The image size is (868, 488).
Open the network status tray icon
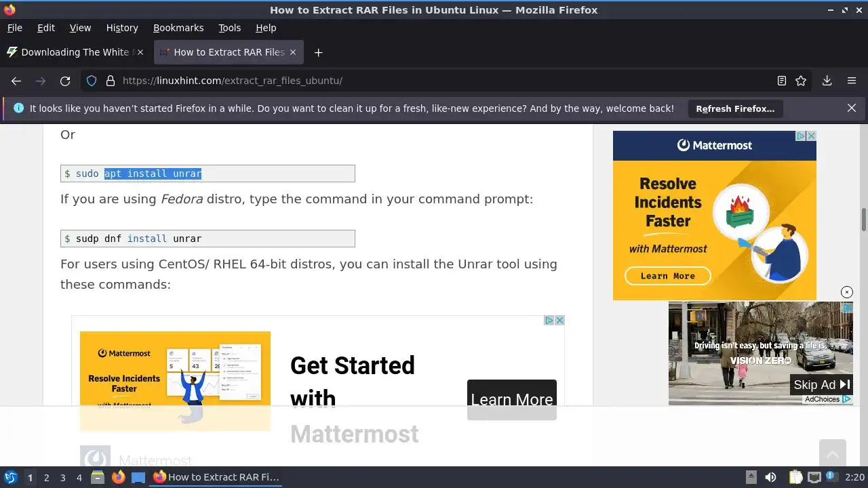[x=814, y=477]
